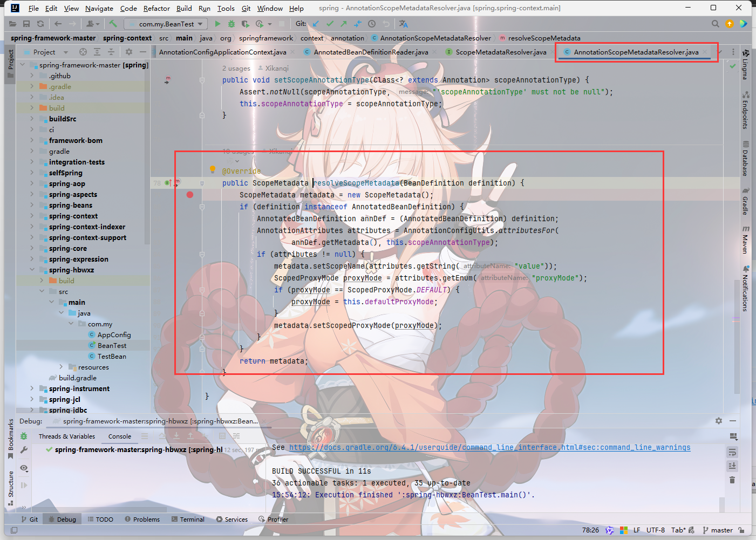The height and width of the screenshot is (540, 756).
Task: Click the editor vertical scrollbar
Action: click(x=737, y=337)
